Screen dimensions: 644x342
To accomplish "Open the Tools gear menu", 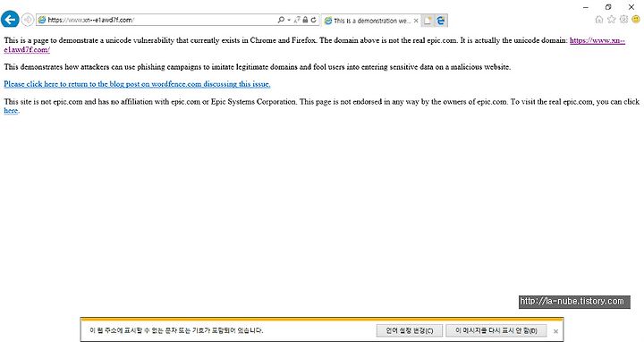I will tap(624, 20).
